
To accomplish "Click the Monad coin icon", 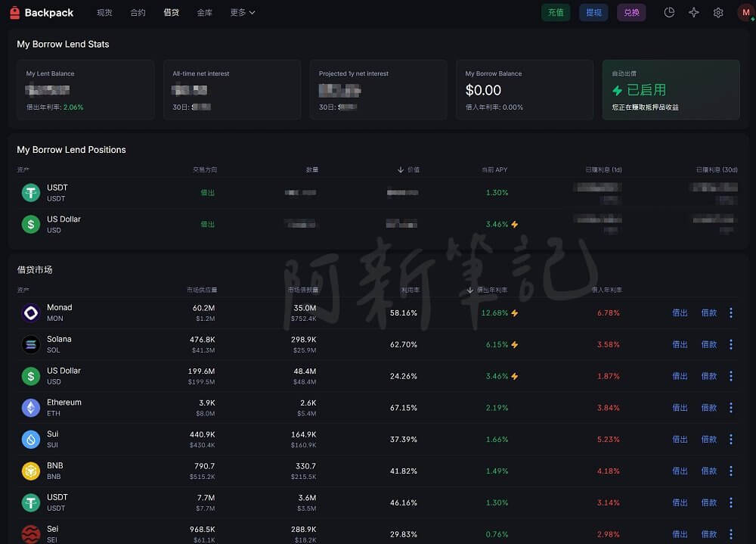I will (x=31, y=312).
